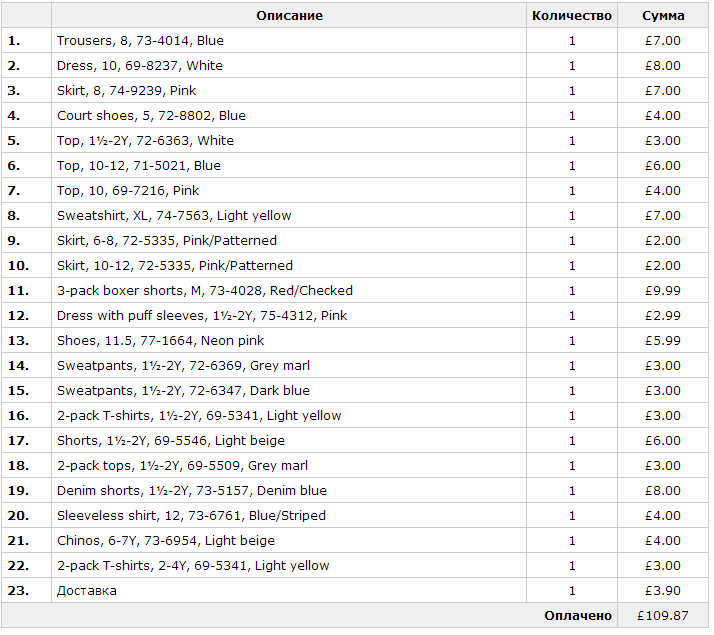Click Sleeveless shirt, 12, Blue/Striped description
This screenshot has height=635, width=714.
tap(191, 516)
